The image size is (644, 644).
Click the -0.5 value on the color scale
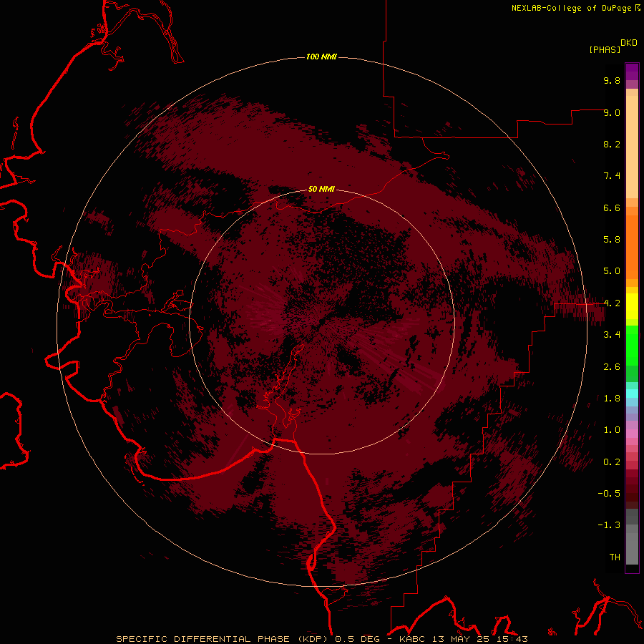(x=609, y=494)
